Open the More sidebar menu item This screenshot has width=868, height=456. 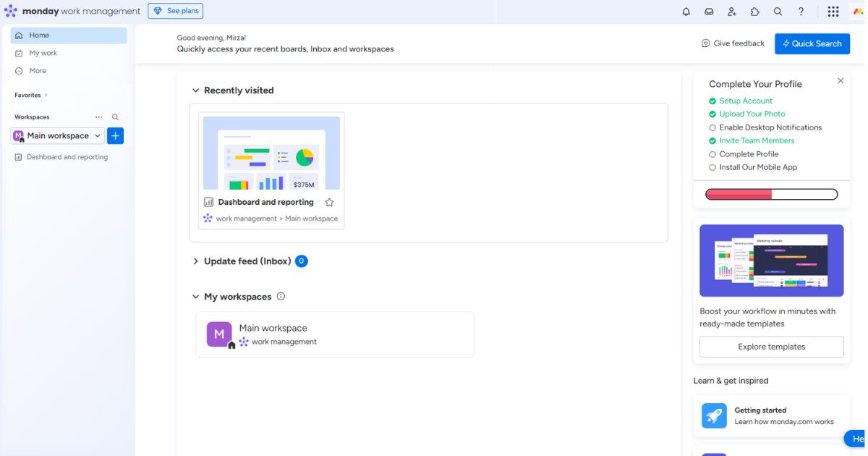[x=38, y=71]
